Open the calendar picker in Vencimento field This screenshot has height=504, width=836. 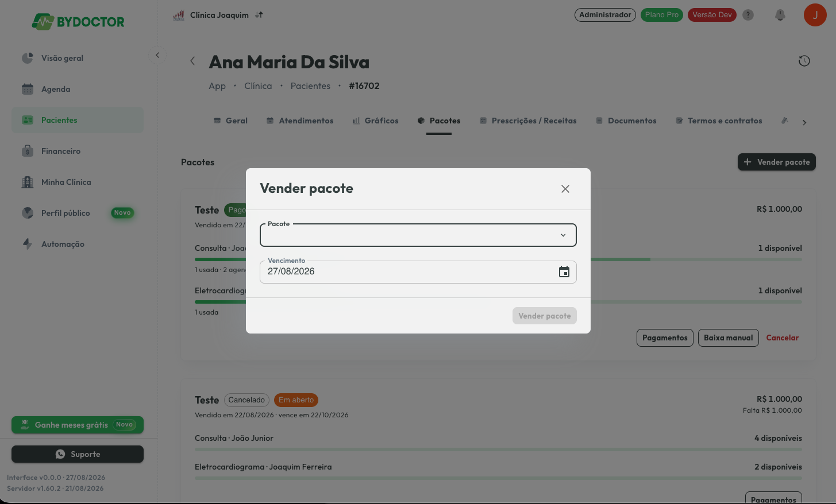(x=564, y=272)
